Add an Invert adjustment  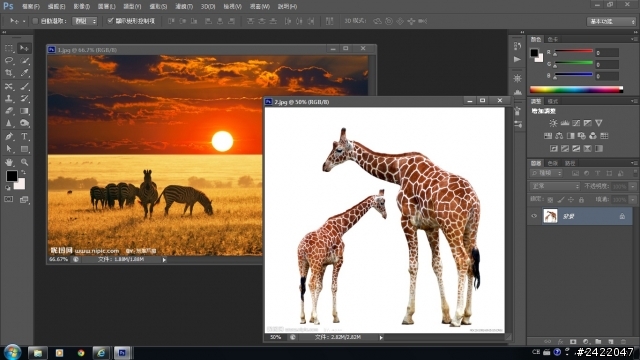tap(553, 149)
